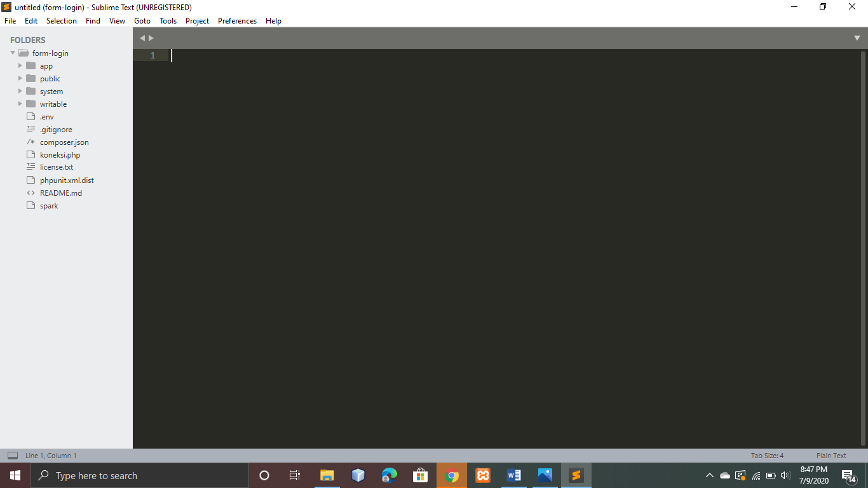Viewport: 868px width, 488px height.
Task: Open the Edit menu
Action: pos(31,21)
